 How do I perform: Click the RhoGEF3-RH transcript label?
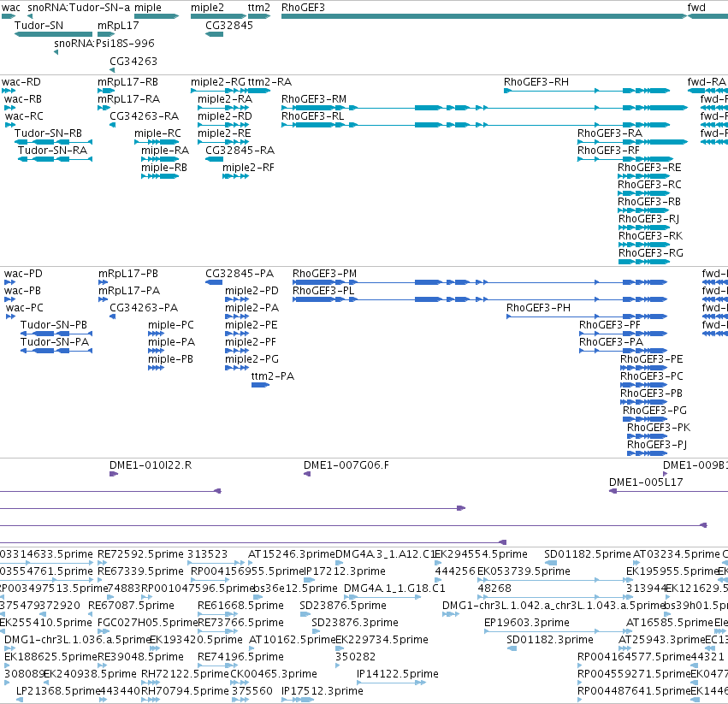[x=536, y=82]
